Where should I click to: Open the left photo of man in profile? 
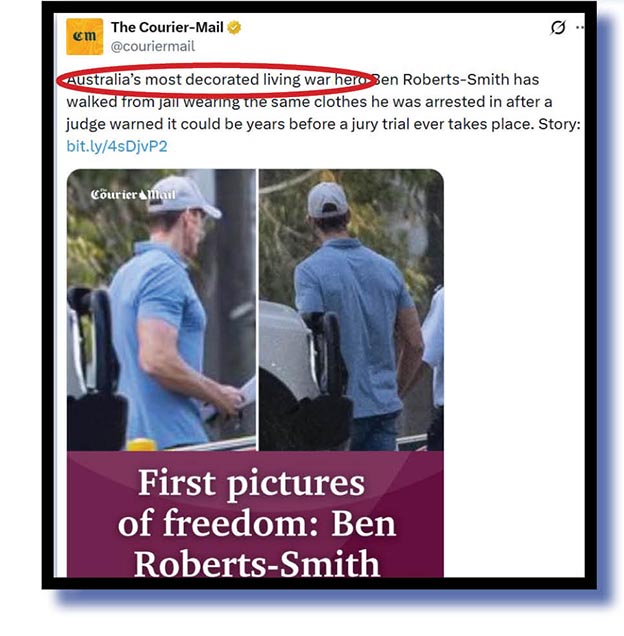(161, 310)
